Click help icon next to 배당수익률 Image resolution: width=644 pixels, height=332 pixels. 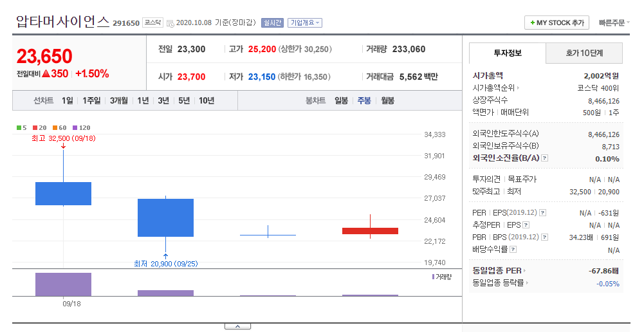(513, 250)
